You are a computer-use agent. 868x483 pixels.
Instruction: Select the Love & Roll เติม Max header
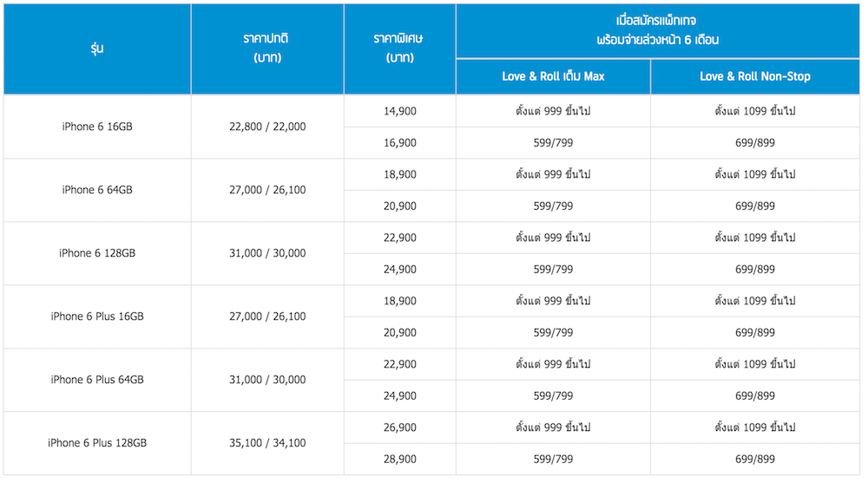coord(553,76)
